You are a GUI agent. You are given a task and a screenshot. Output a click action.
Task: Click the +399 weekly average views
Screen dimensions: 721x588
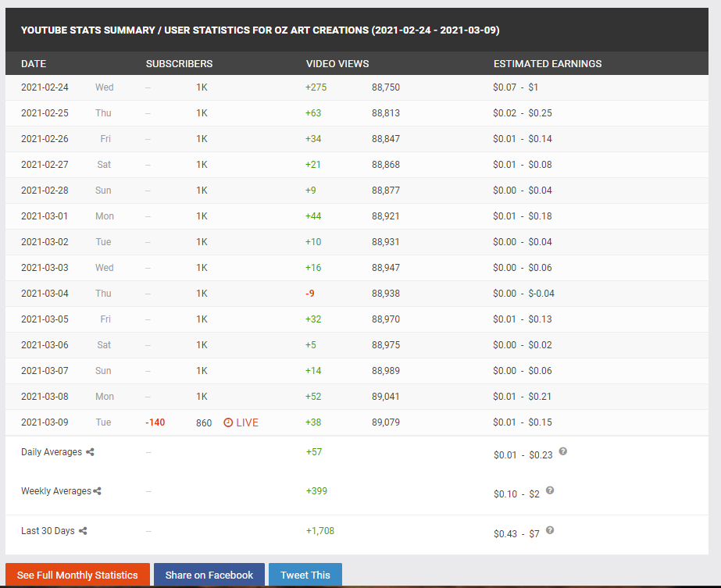(x=317, y=491)
